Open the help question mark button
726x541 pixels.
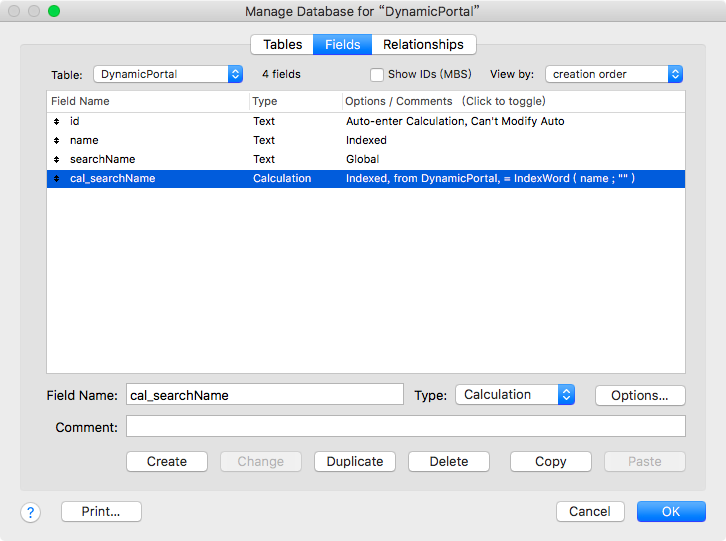pos(31,512)
